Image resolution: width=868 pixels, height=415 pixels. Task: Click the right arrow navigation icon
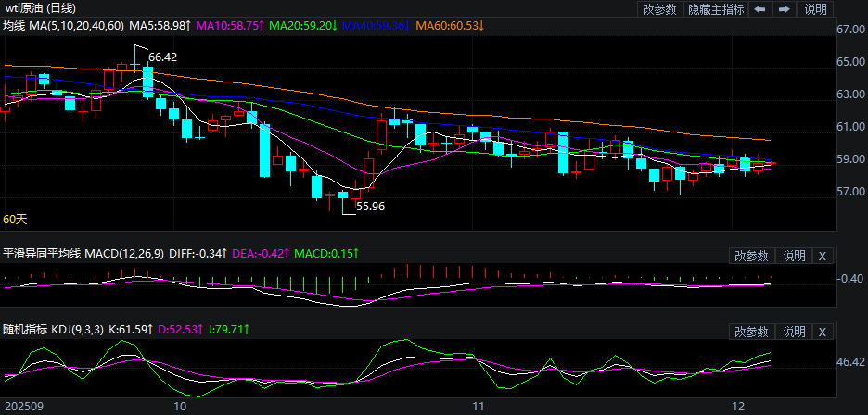tap(785, 9)
